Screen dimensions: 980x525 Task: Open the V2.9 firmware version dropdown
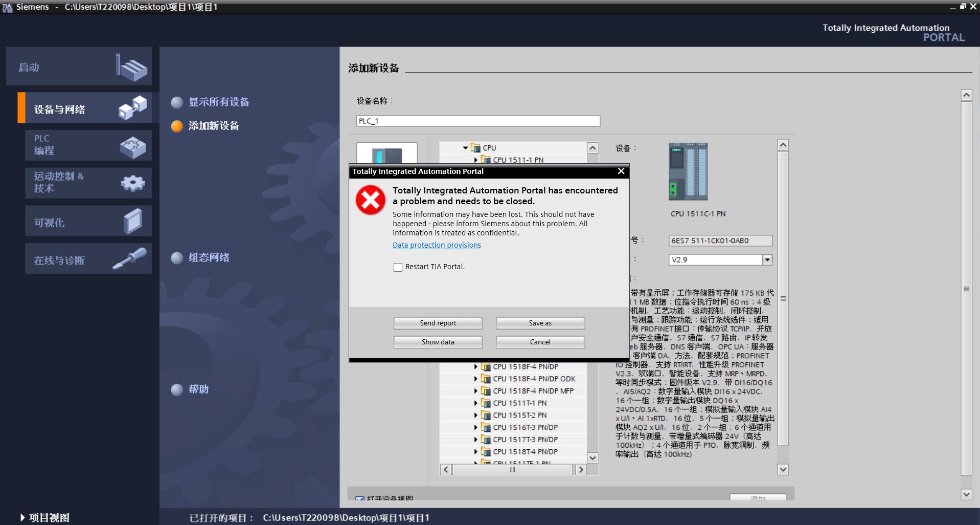point(767,260)
